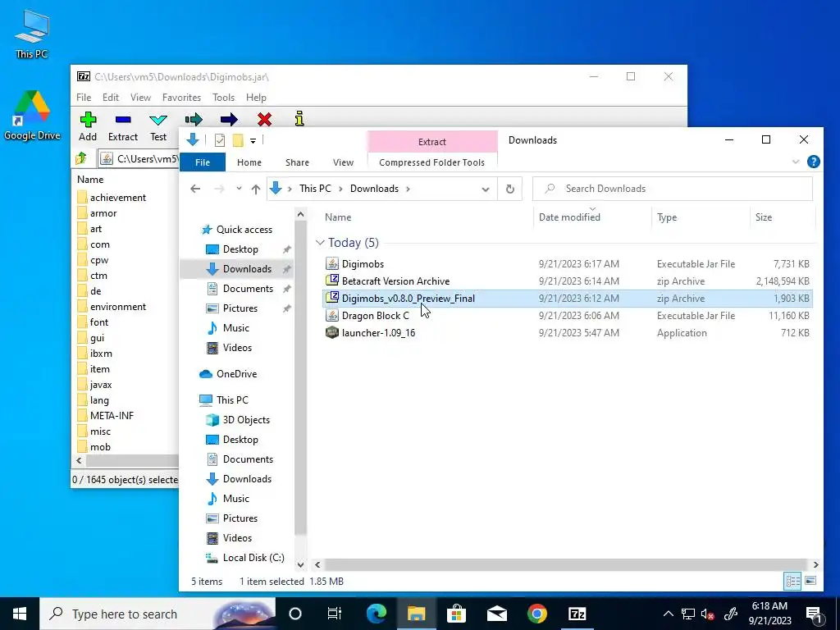The image size is (840, 630).
Task: Open Microsoft Edge from the taskbar
Action: tap(376, 614)
